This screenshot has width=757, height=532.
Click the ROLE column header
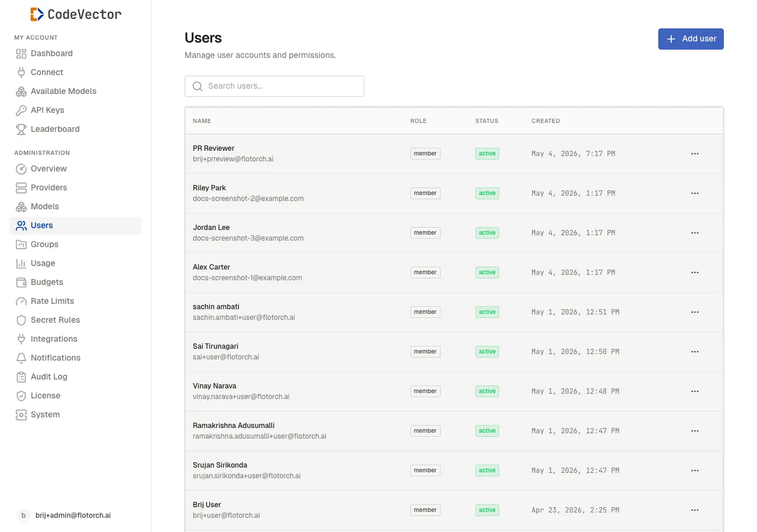[418, 121]
